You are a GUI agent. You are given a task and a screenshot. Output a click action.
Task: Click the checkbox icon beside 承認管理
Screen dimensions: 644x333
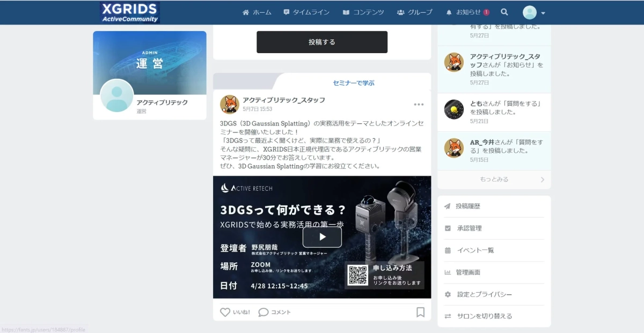pos(448,228)
